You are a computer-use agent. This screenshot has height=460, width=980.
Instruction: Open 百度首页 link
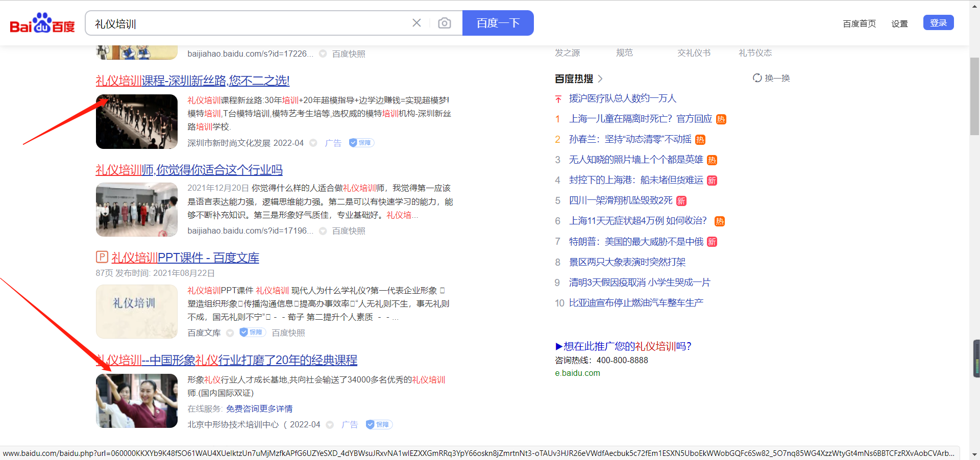pos(860,23)
